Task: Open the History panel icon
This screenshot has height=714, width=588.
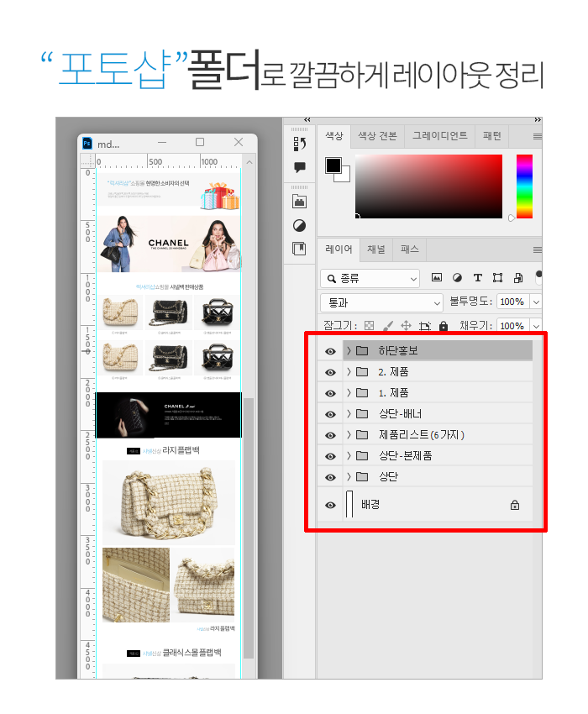Action: coord(299,144)
